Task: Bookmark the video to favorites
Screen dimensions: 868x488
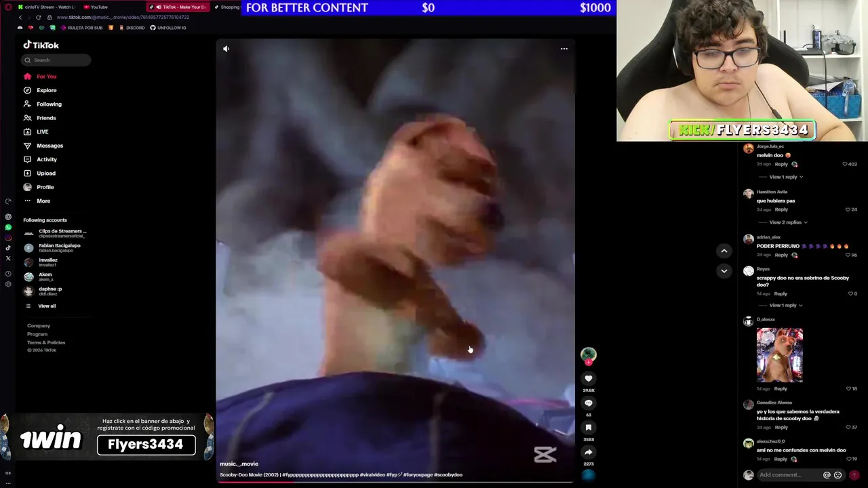Action: 589,427
